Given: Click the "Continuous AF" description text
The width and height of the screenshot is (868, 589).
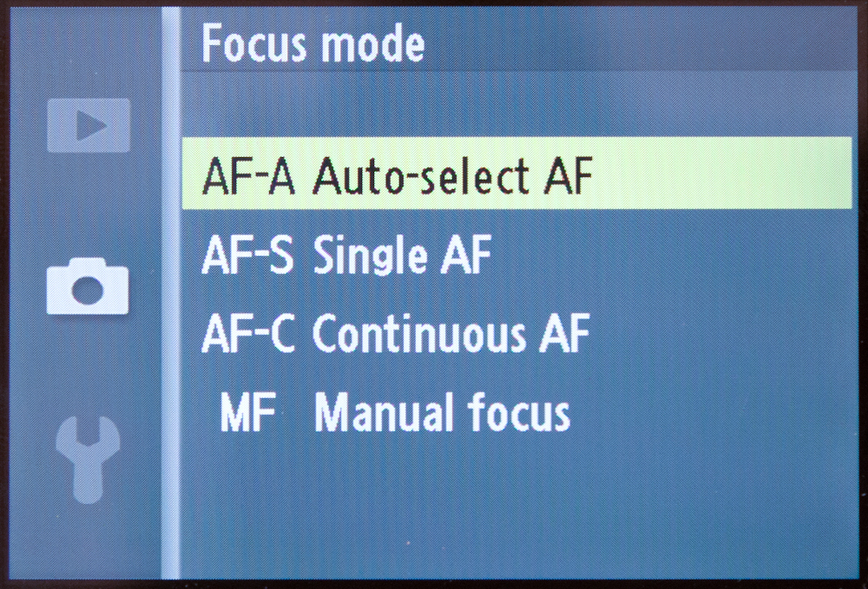Looking at the screenshot, I should click(451, 333).
